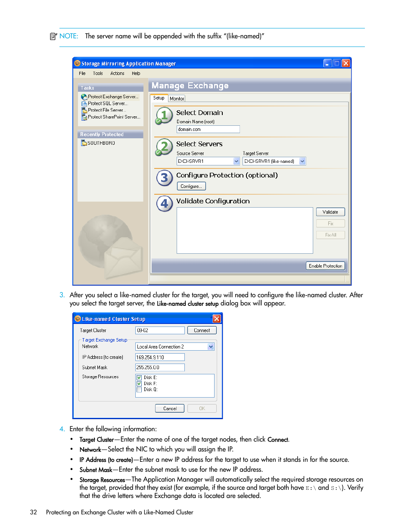Click the Connect button
The width and height of the screenshot is (411, 532).
pyautogui.click(x=202, y=330)
